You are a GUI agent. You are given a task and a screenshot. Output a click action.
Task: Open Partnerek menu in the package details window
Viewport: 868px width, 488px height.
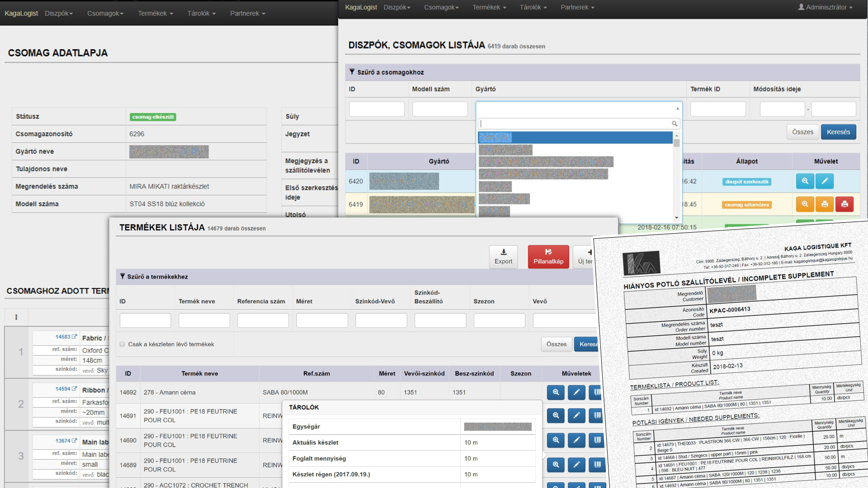coord(248,14)
